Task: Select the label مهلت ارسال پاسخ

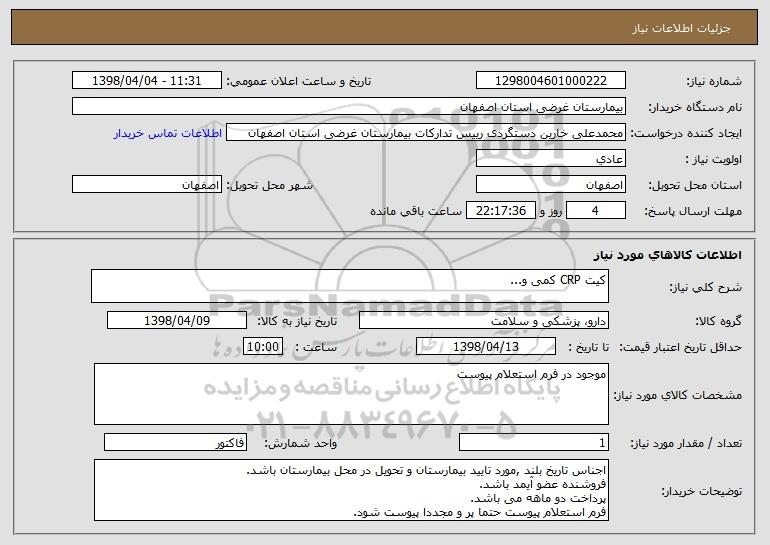Action: [693, 211]
